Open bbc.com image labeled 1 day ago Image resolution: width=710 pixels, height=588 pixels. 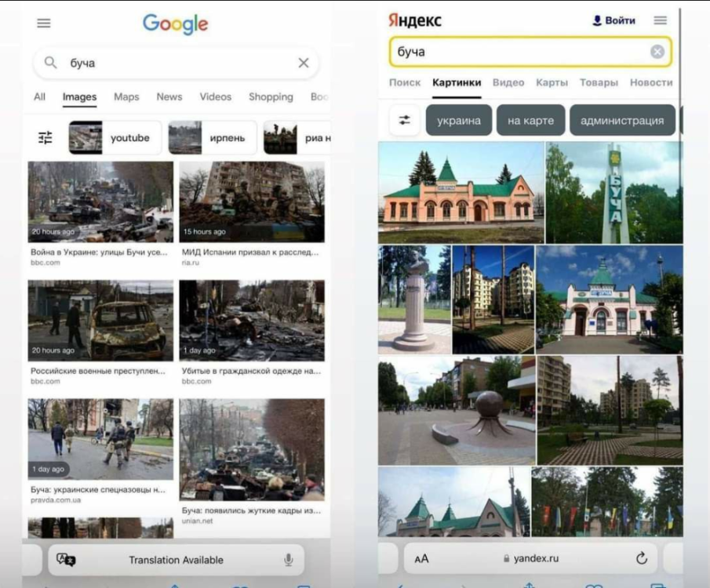coord(252,321)
